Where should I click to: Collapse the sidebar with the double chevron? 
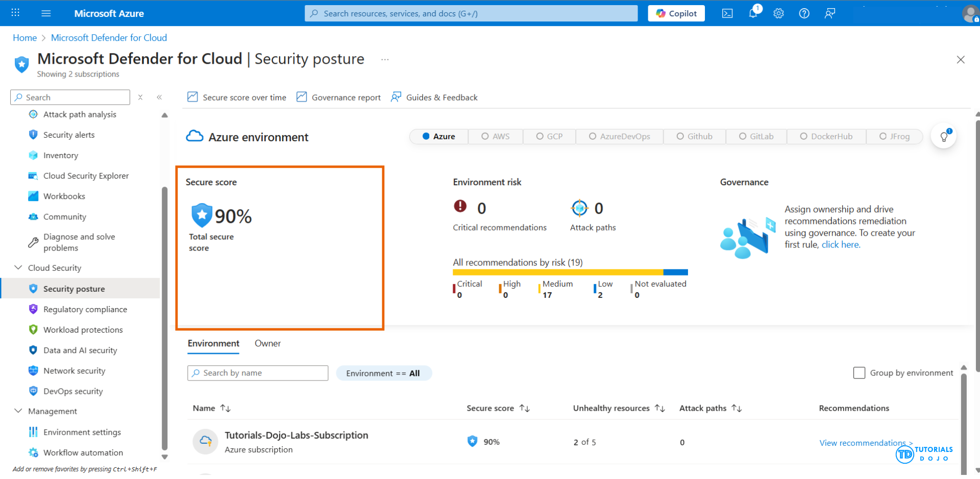159,97
